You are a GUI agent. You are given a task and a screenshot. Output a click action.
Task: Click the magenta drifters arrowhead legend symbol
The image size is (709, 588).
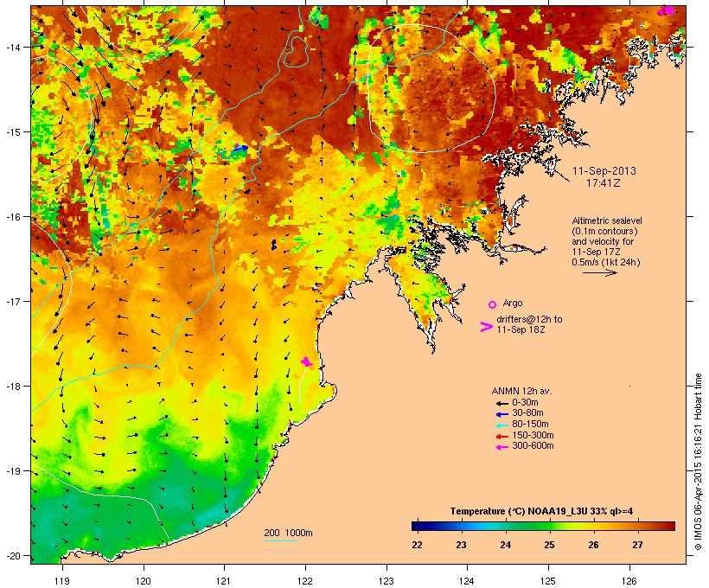point(487,327)
